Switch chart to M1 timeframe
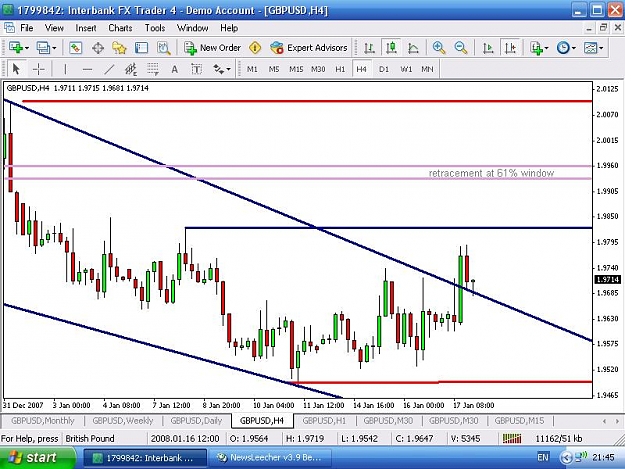The width and height of the screenshot is (625, 469). click(x=252, y=69)
